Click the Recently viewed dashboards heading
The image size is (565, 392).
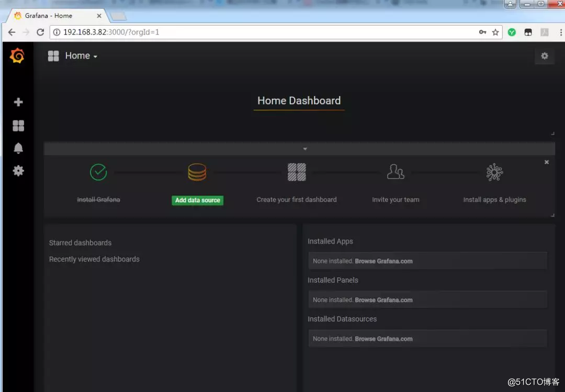pos(94,259)
